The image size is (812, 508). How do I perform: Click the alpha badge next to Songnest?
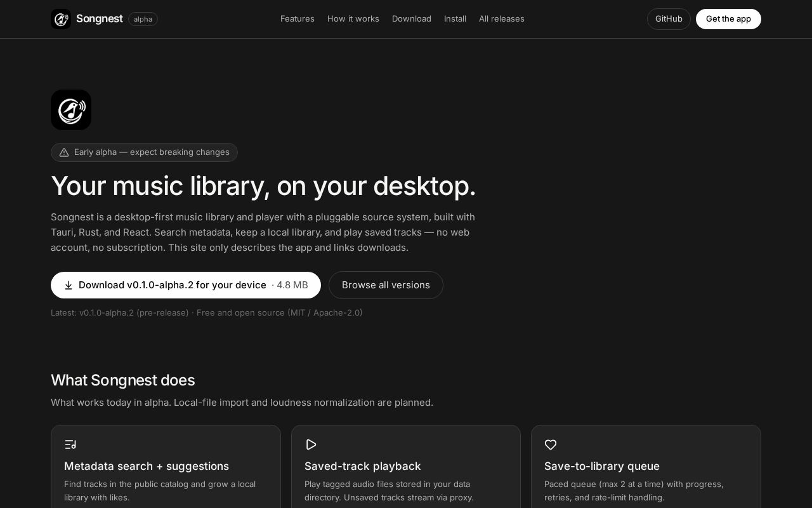pos(143,19)
